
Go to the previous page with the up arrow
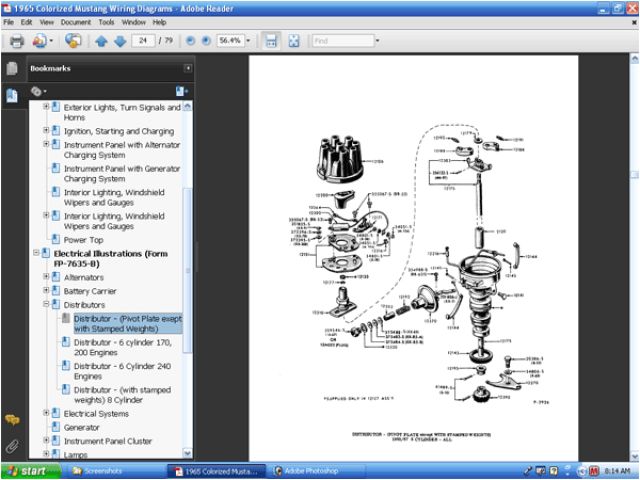(101, 42)
